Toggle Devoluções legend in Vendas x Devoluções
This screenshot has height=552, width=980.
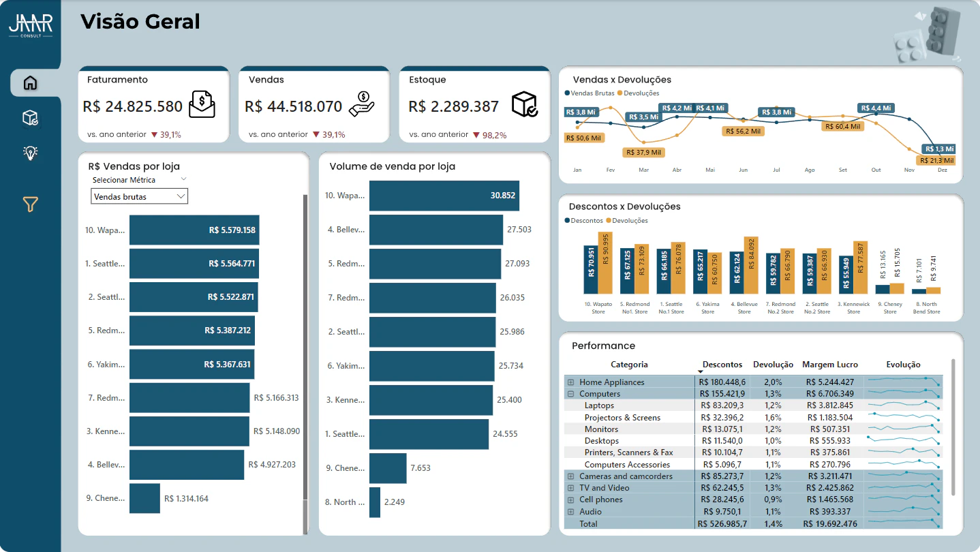click(x=639, y=93)
